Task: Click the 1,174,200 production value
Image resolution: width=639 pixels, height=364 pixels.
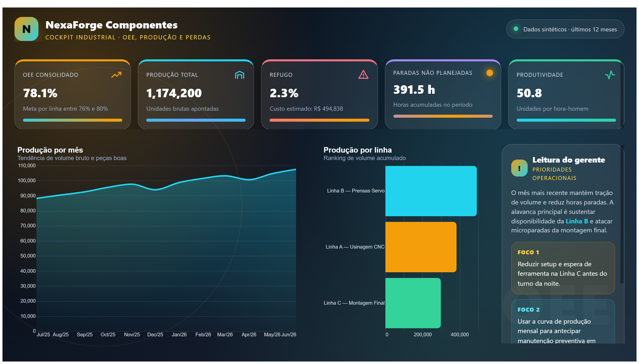Action: [x=174, y=93]
